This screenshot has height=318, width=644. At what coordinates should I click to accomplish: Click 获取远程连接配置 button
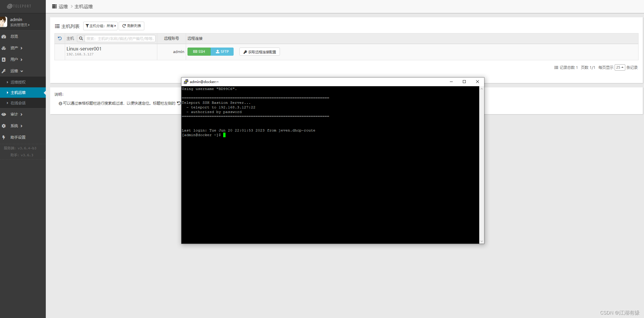pyautogui.click(x=260, y=52)
